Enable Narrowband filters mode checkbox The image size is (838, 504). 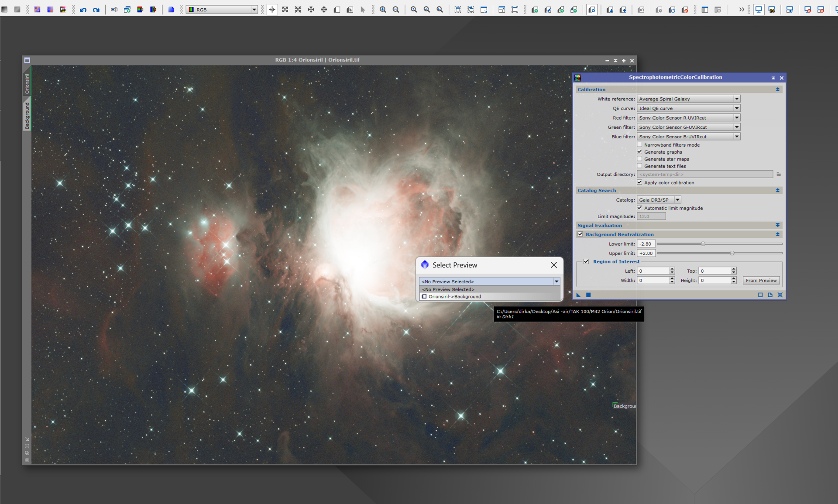pos(640,145)
